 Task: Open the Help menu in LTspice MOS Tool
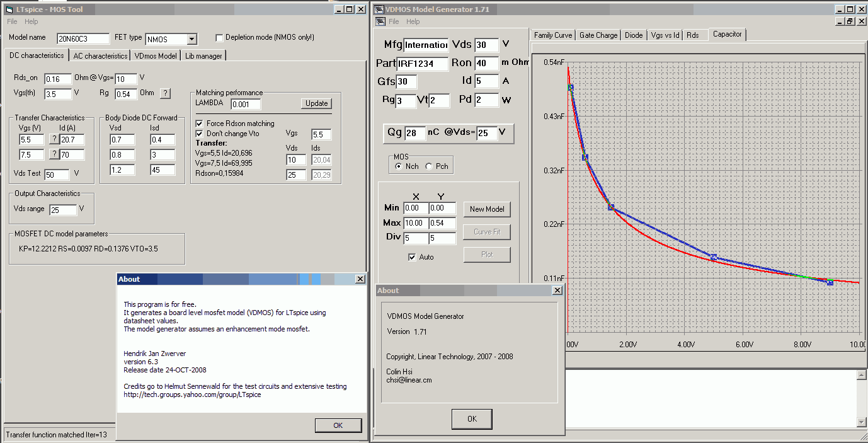click(31, 21)
